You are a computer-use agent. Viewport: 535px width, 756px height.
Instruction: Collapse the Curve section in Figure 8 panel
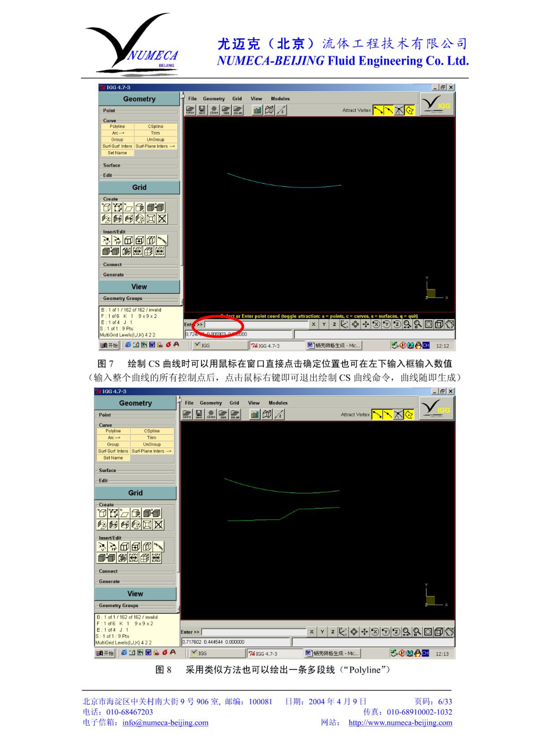105,425
